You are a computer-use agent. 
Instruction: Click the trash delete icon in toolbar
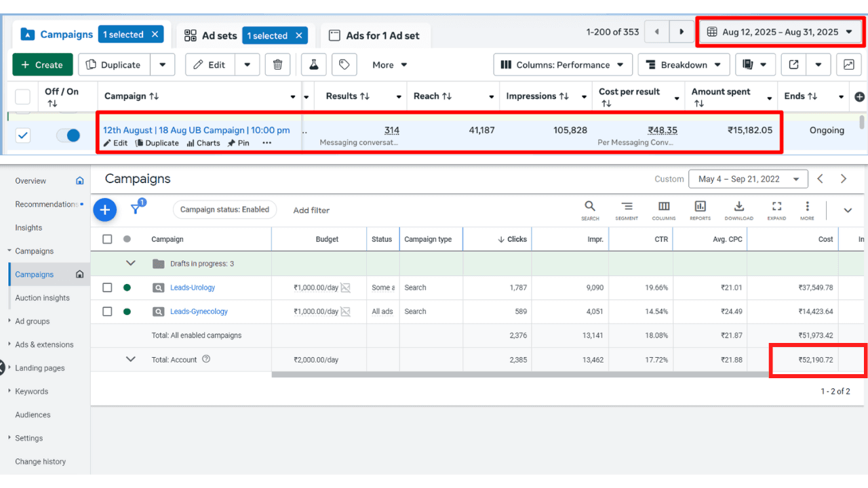point(277,64)
